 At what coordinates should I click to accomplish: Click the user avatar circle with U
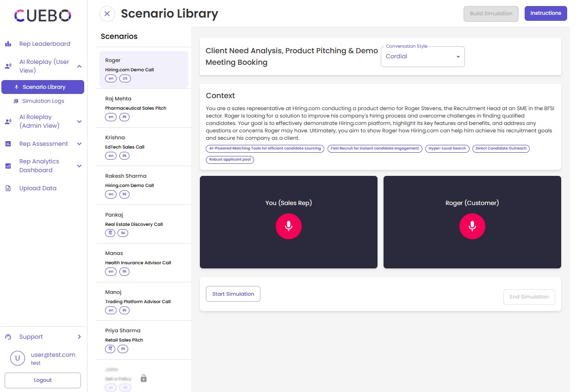point(18,358)
